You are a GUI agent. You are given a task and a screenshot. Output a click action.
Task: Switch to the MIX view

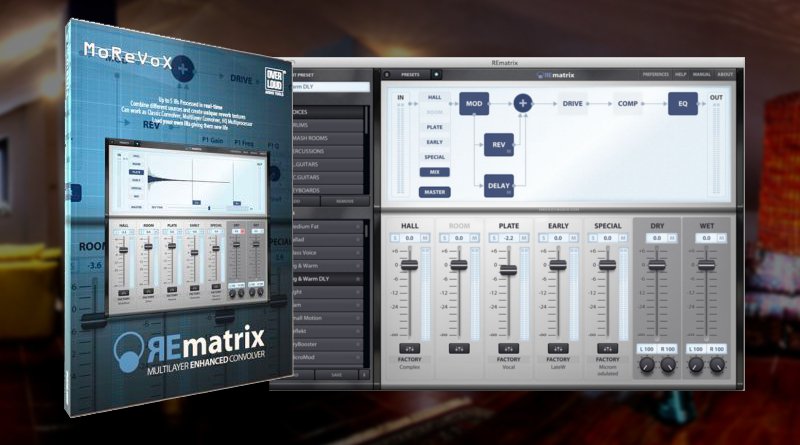click(x=435, y=172)
